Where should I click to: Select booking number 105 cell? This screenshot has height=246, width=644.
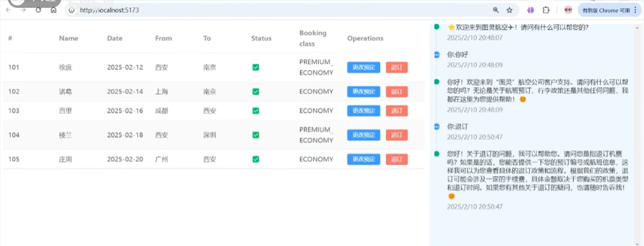(14, 159)
